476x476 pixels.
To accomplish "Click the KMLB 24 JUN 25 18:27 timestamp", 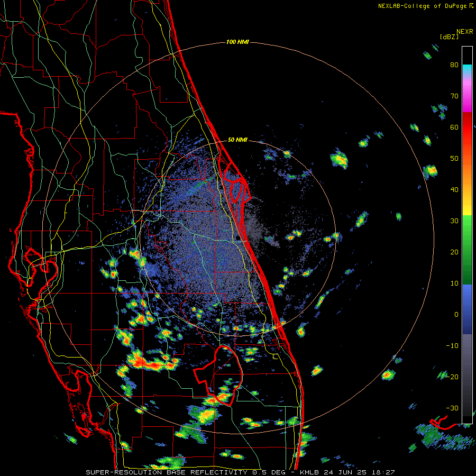I will click(347, 472).
